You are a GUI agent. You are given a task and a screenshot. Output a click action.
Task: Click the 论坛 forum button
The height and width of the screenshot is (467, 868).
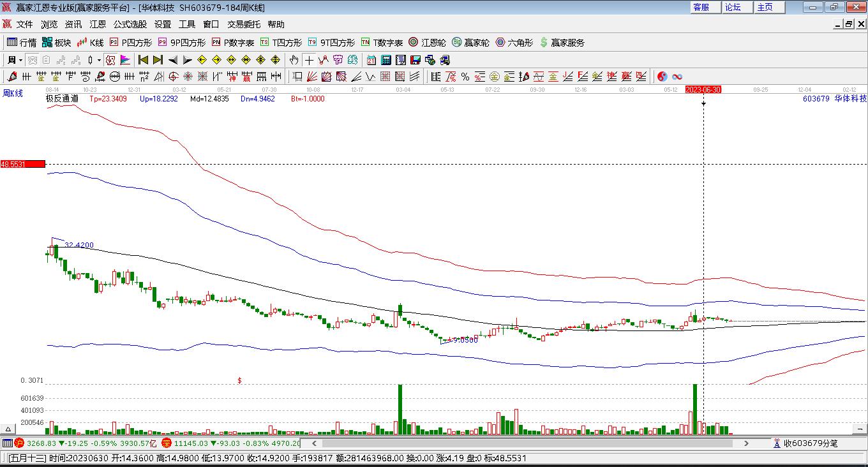733,7
